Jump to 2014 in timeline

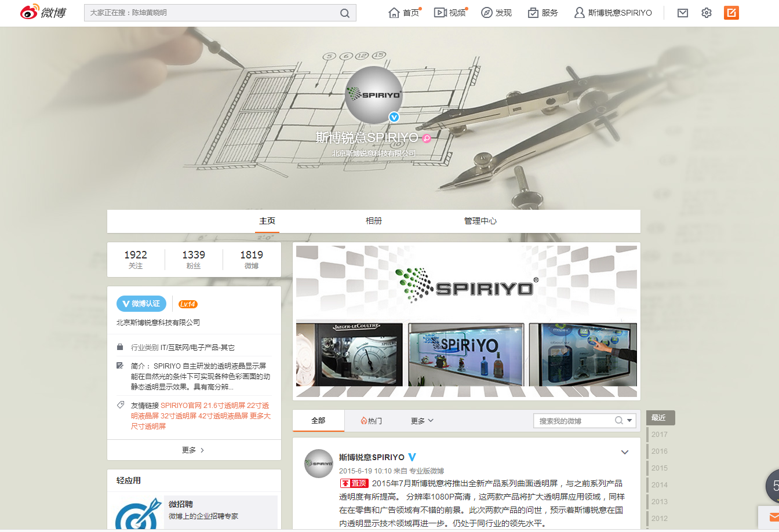[660, 484]
